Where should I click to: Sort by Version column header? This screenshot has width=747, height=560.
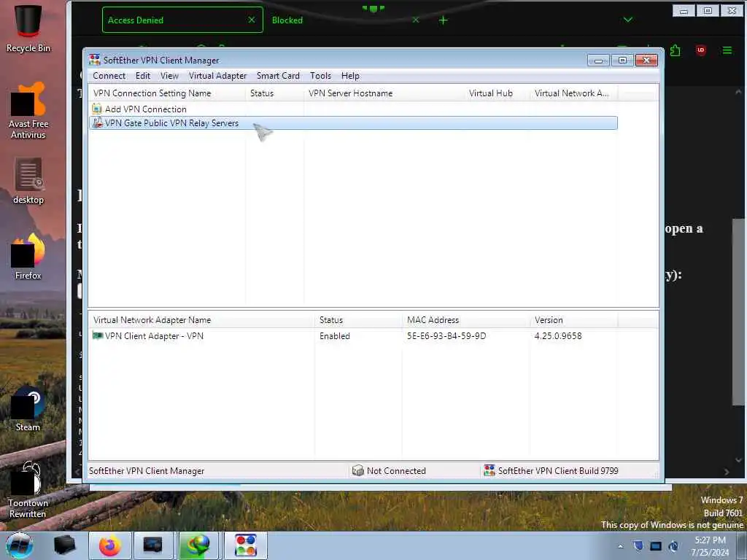click(x=573, y=320)
